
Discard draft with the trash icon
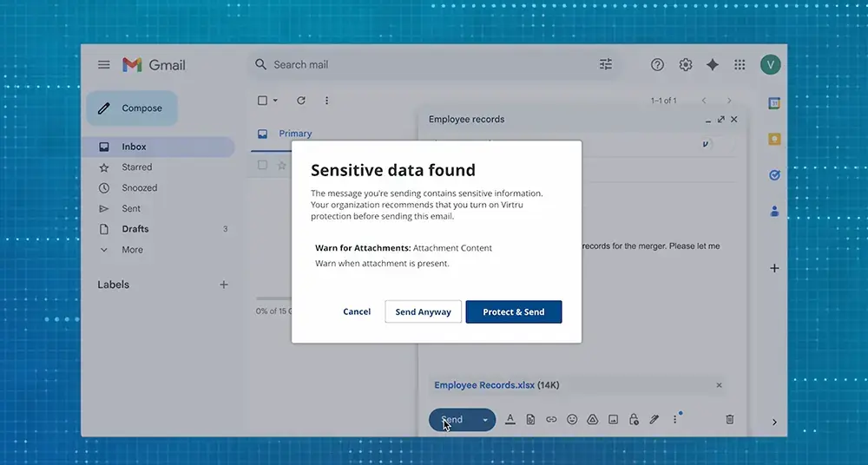pyautogui.click(x=729, y=420)
